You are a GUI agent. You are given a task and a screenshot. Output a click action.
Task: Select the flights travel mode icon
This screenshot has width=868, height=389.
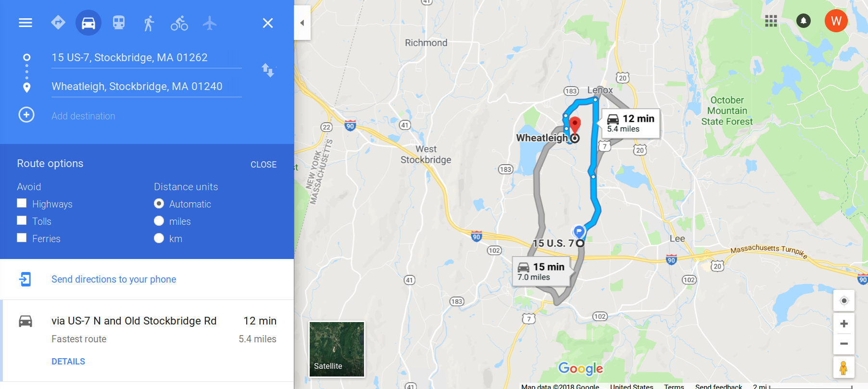210,23
